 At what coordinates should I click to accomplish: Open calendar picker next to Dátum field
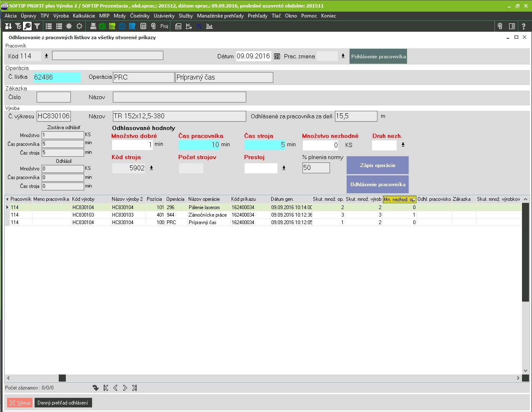277,56
